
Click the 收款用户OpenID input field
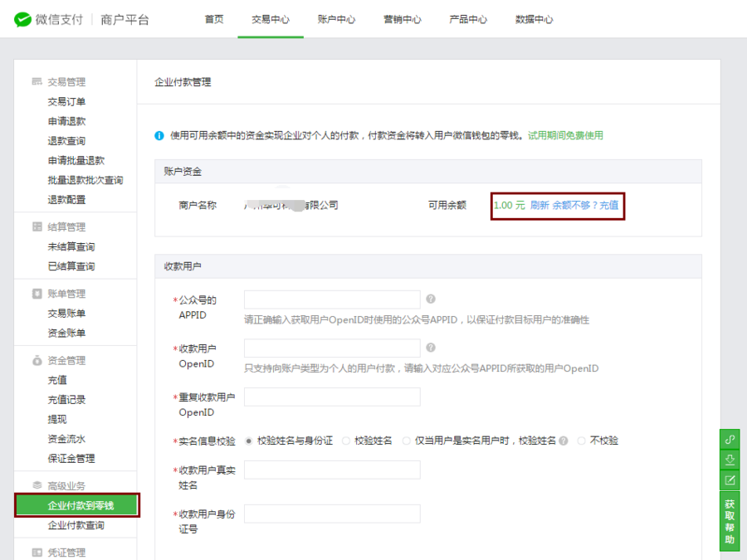pyautogui.click(x=332, y=348)
